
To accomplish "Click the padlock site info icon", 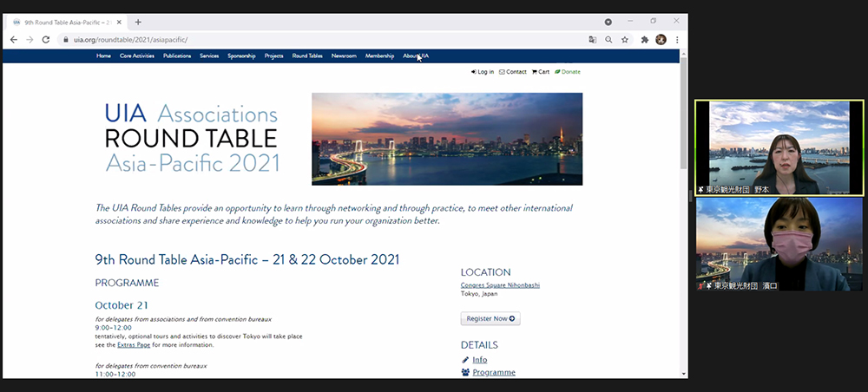I will 66,40.
